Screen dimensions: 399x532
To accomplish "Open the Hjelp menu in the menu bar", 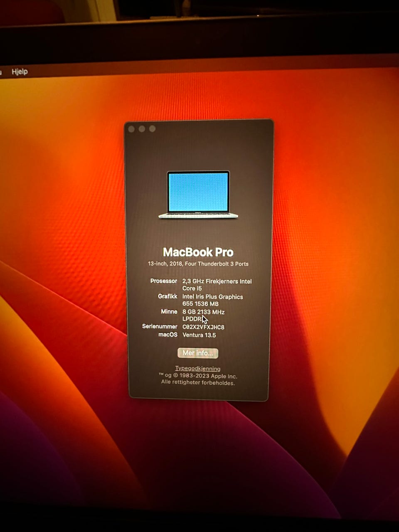I will click(x=20, y=71).
